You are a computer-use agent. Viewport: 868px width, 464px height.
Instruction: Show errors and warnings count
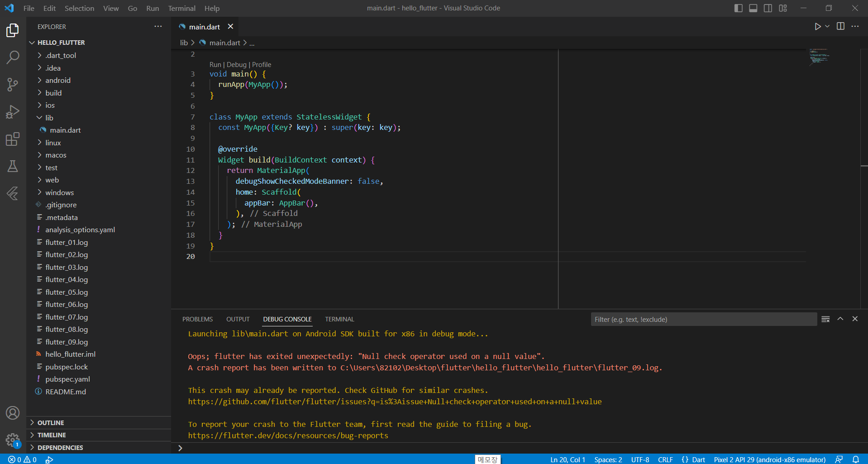point(23,459)
